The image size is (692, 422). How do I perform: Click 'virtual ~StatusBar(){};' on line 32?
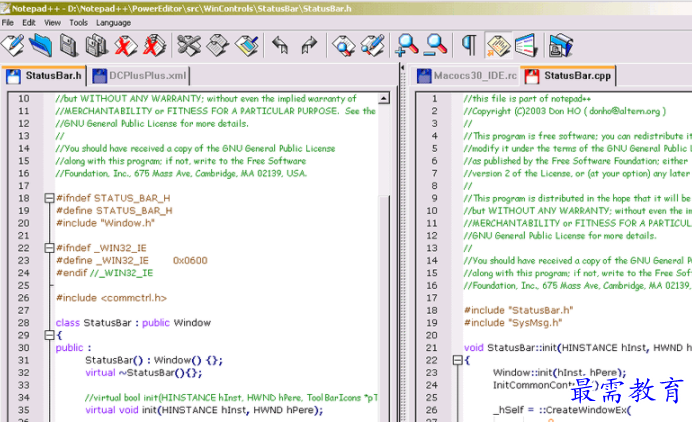pos(144,373)
